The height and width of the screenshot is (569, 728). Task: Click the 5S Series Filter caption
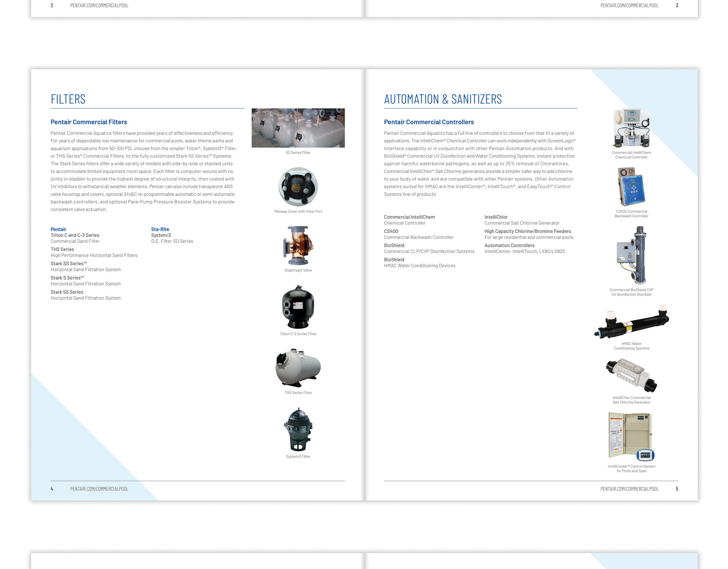298,153
